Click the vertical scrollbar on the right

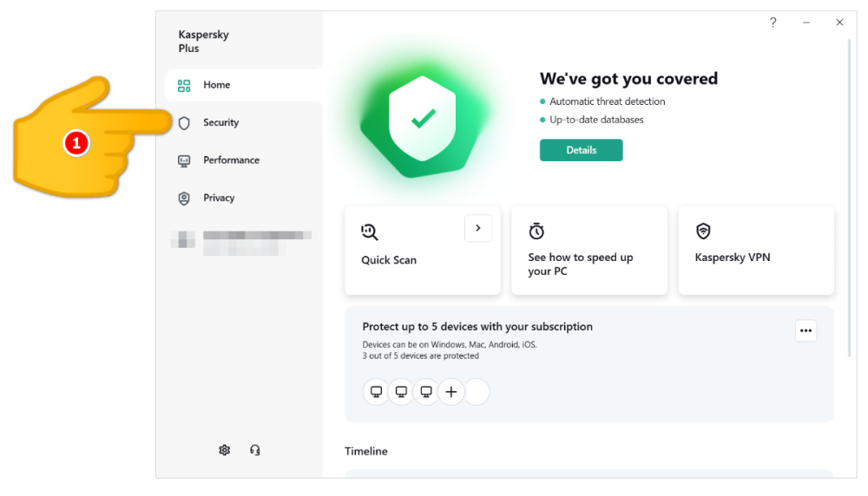click(x=849, y=199)
